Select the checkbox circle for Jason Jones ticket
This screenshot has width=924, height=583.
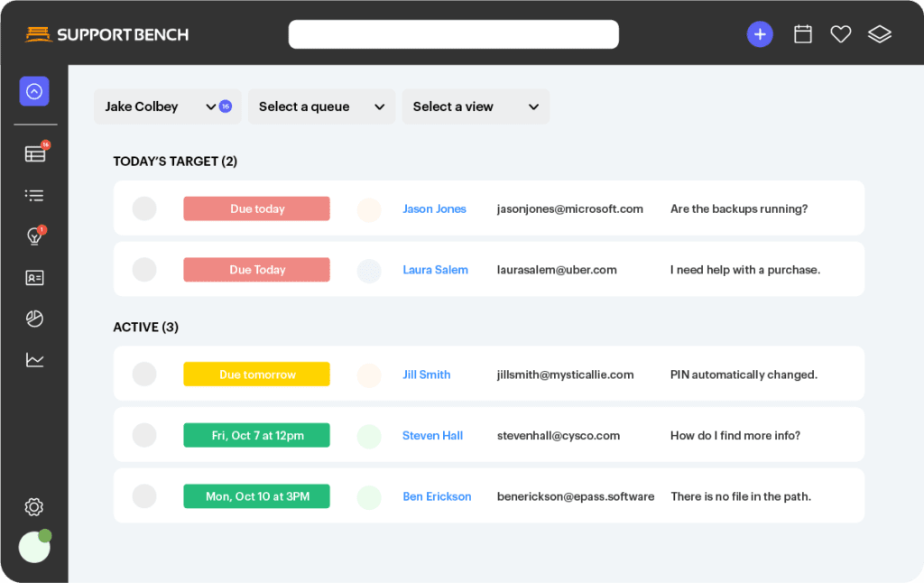point(144,208)
